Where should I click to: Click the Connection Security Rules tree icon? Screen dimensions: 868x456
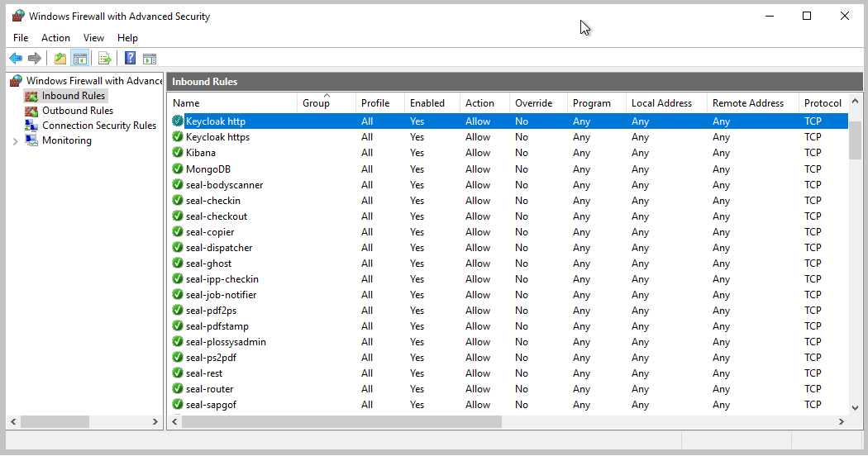(x=31, y=126)
